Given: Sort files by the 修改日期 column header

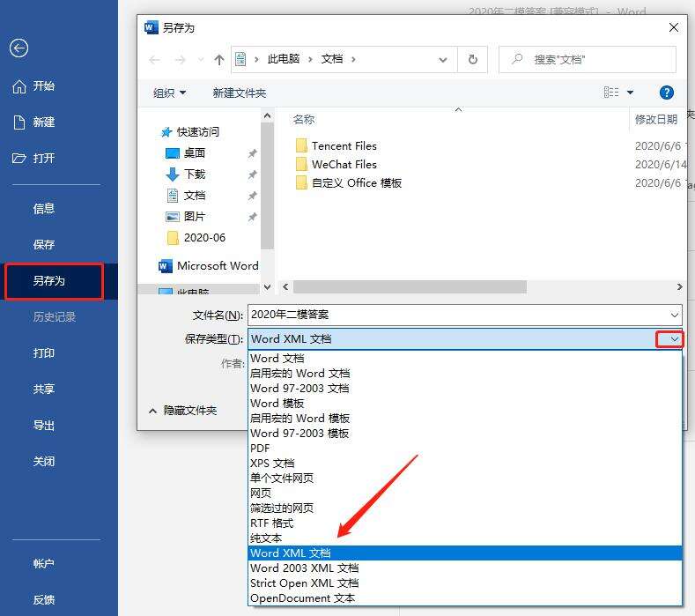Looking at the screenshot, I should [656, 119].
